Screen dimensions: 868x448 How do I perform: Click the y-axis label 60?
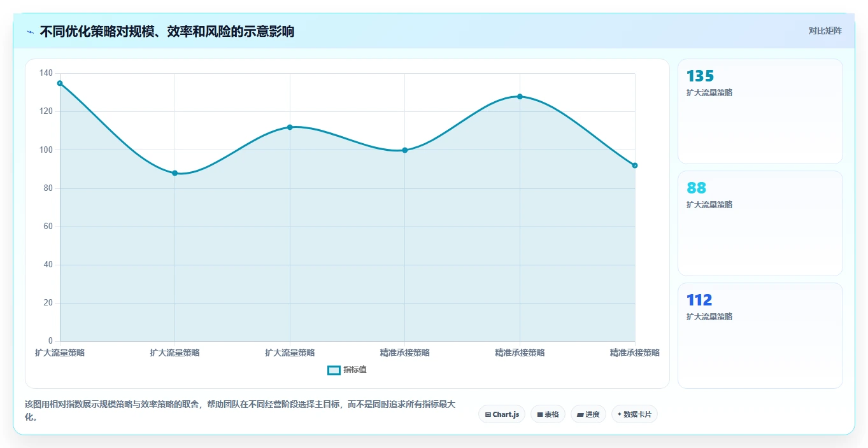[48, 227]
